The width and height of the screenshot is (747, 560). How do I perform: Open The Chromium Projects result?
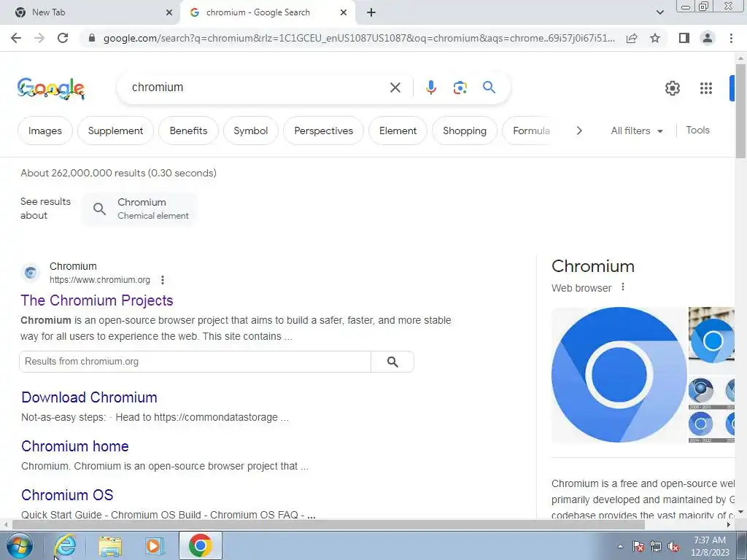coord(97,300)
